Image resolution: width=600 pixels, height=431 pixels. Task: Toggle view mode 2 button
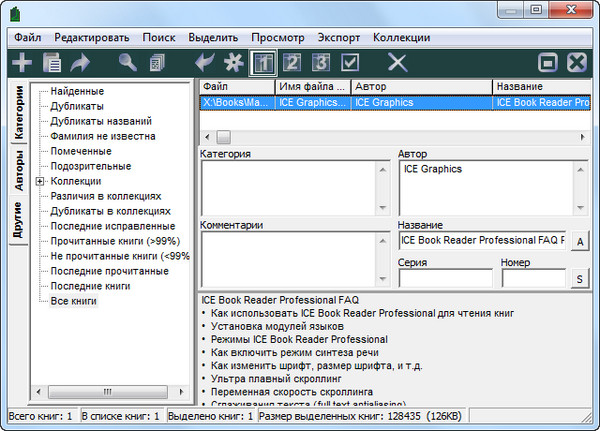click(293, 63)
